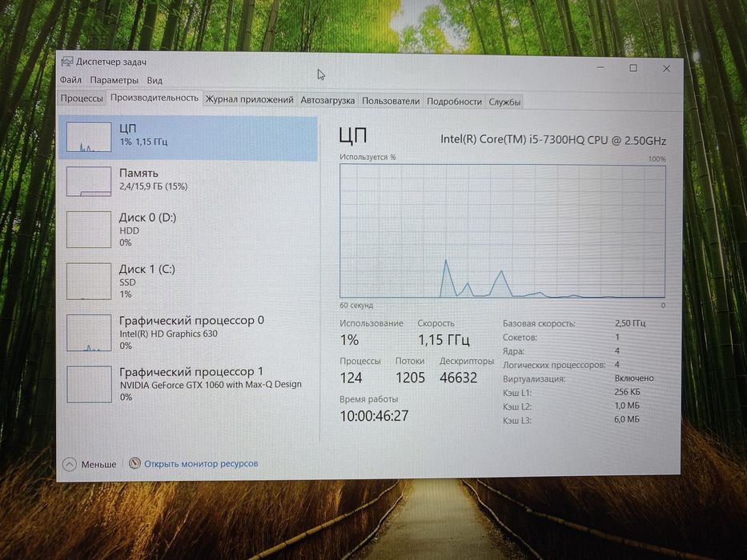Click the 60 секунд axis label
This screenshot has height=560, width=747.
click(356, 306)
